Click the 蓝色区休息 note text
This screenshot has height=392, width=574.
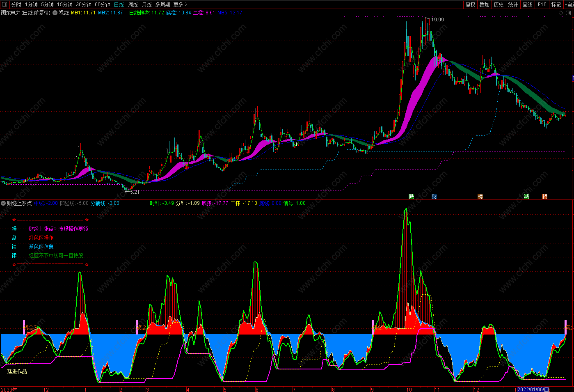click(x=41, y=247)
